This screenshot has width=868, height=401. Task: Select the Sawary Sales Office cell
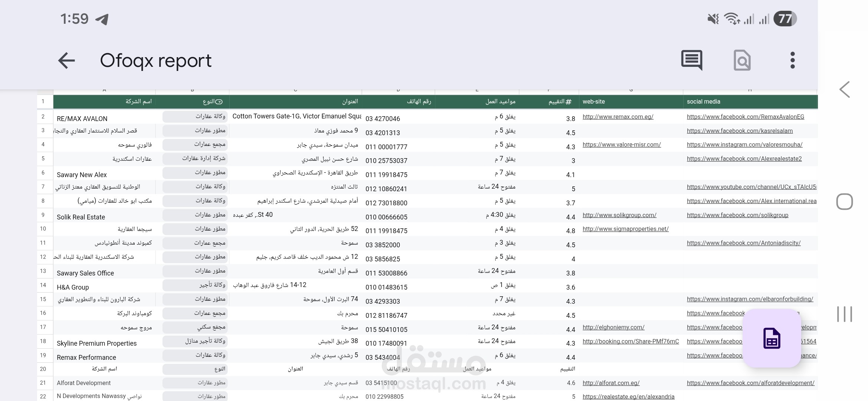104,271
